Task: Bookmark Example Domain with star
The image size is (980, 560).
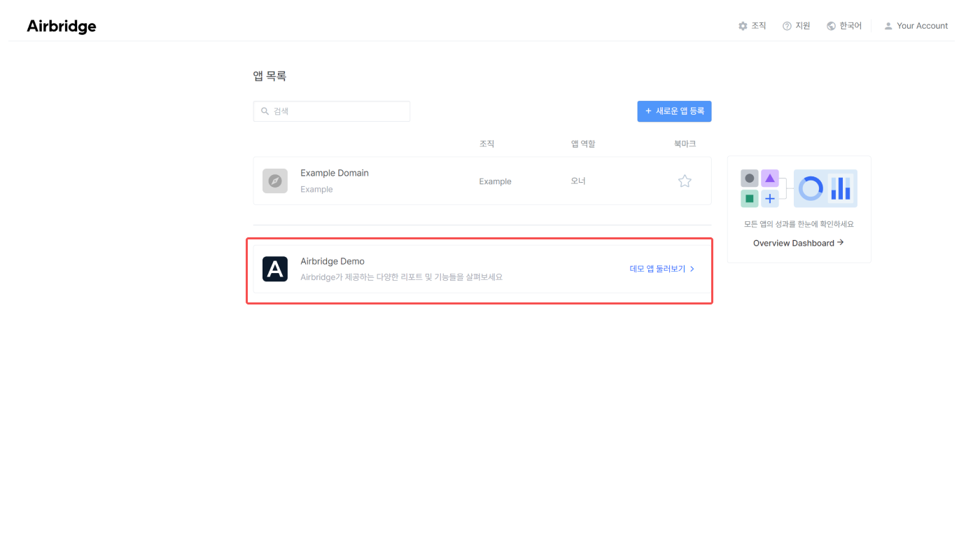Action: click(685, 181)
